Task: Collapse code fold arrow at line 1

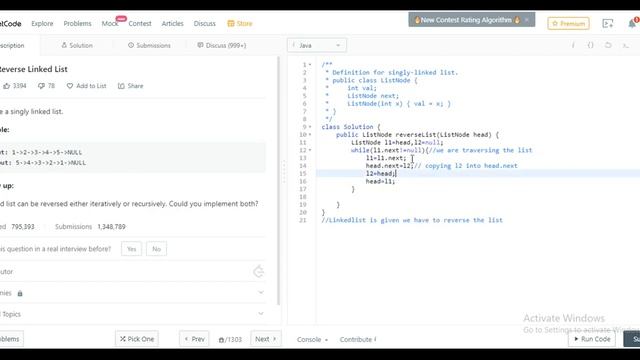Action: pos(310,65)
